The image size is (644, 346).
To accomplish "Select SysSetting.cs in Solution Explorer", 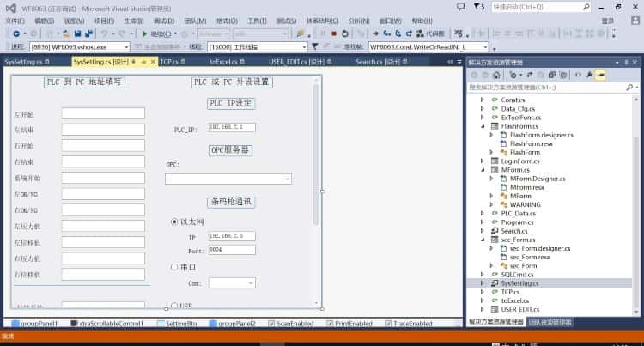I will tap(519, 283).
